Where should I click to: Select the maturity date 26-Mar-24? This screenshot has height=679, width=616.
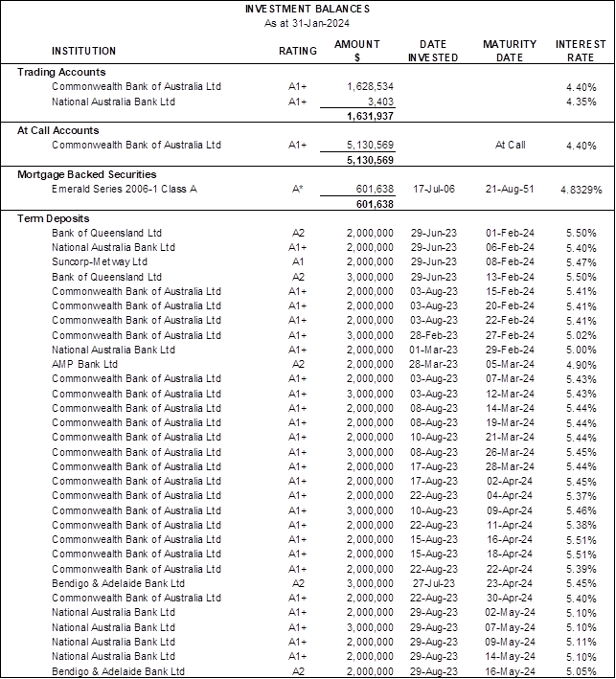coord(510,452)
